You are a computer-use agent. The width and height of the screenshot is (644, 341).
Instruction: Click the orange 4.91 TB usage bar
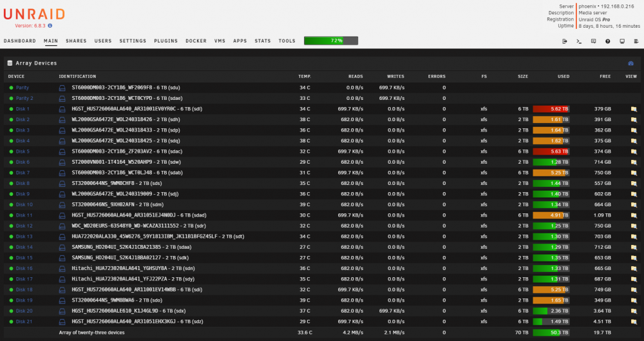tap(551, 215)
